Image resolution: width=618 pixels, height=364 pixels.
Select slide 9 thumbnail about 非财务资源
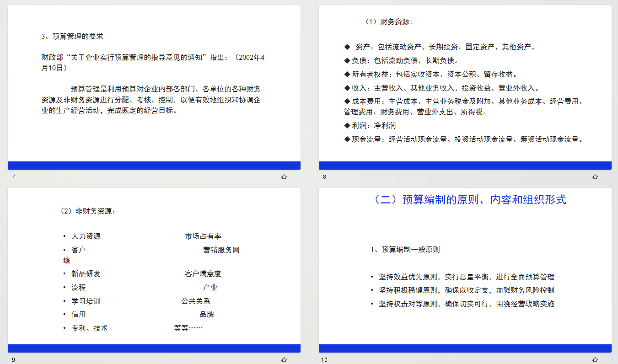coord(154,270)
